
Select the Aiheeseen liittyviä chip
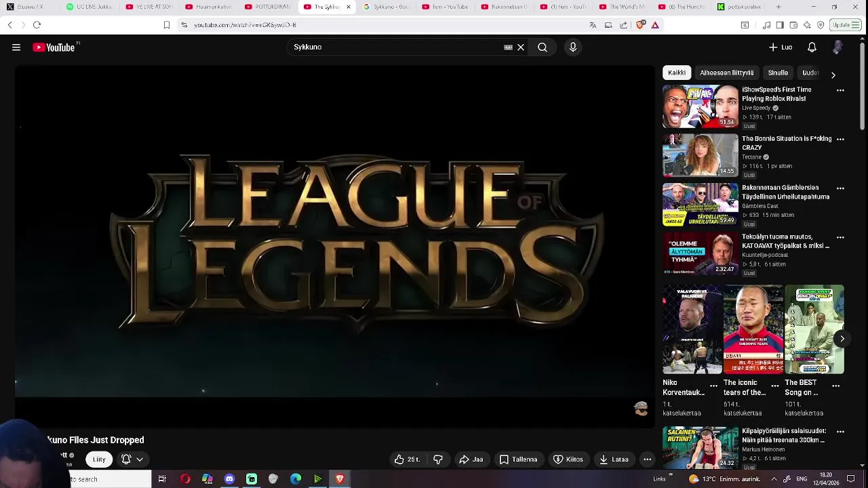(726, 73)
